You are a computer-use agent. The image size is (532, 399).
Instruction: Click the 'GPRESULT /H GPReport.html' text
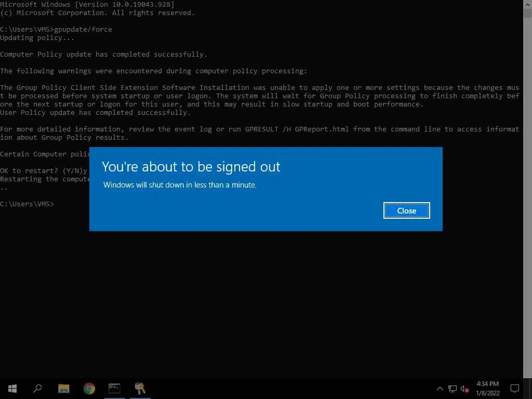coord(297,129)
